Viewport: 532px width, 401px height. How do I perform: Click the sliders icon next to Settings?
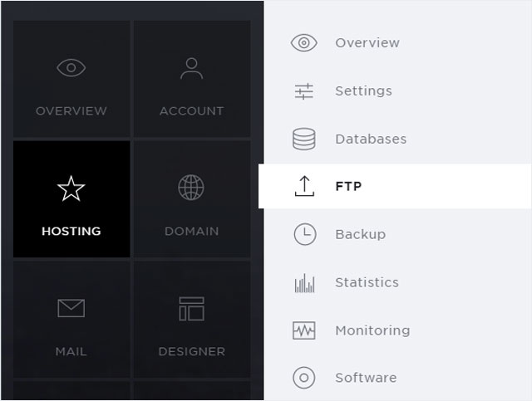pos(304,91)
